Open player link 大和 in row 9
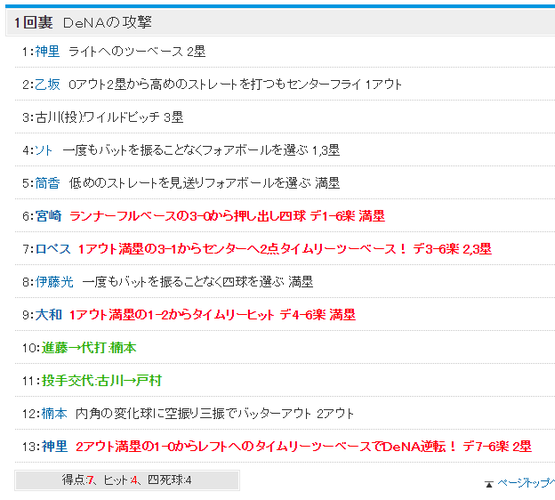This screenshot has width=555, height=500. (x=48, y=315)
